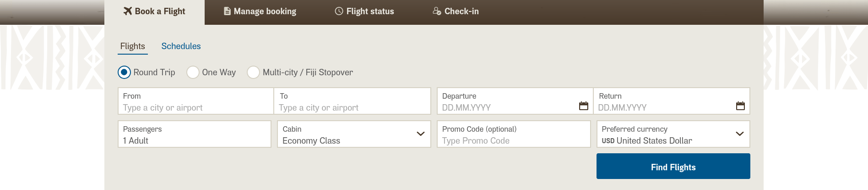Click the Check-in person icon
The image size is (868, 190).
coord(437,11)
